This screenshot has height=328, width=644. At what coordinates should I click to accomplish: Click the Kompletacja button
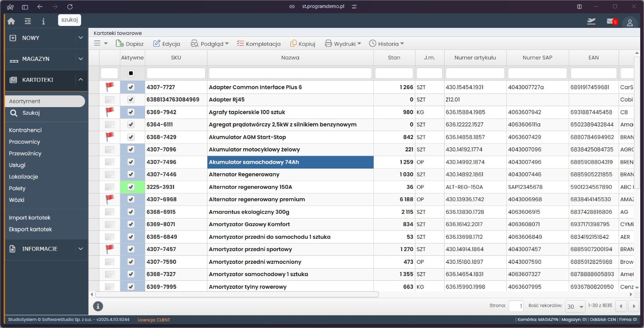pos(258,43)
